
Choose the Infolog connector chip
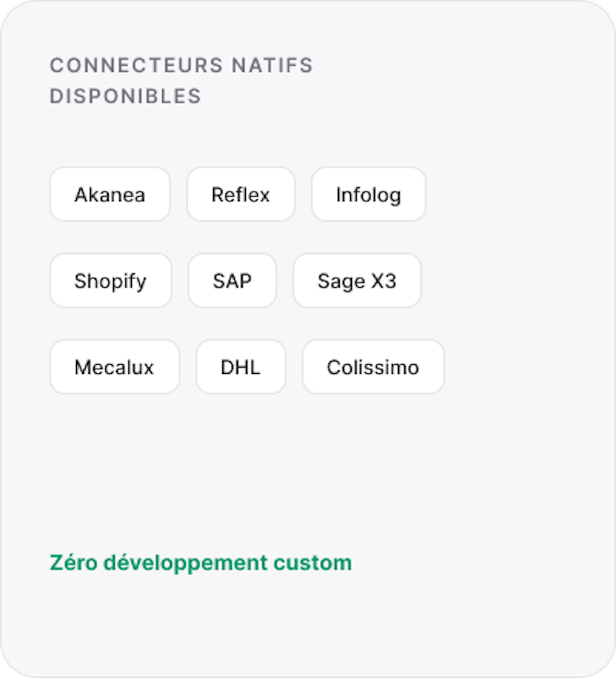368,194
